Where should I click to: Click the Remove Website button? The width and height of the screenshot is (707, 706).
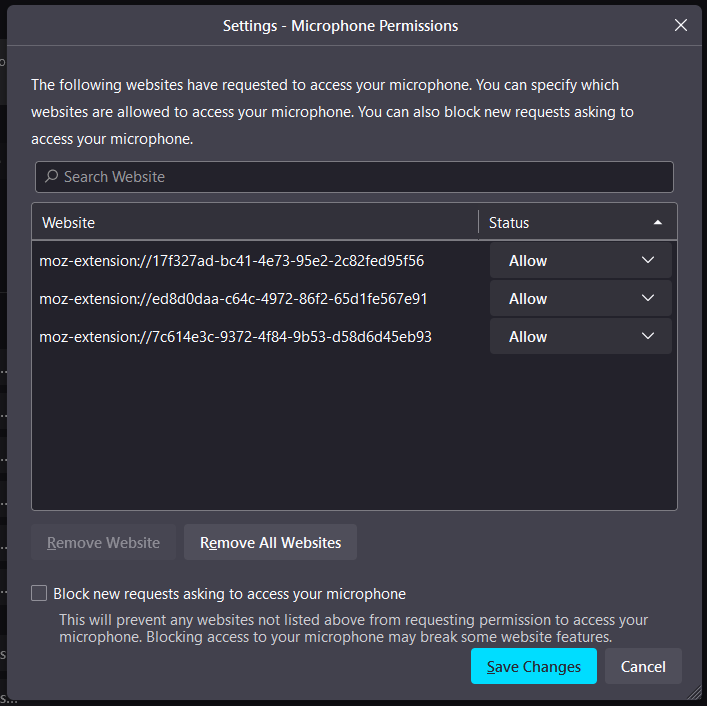pyautogui.click(x=103, y=542)
